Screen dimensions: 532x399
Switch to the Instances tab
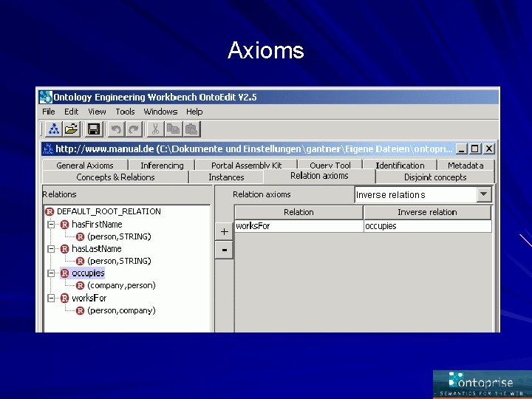click(226, 177)
